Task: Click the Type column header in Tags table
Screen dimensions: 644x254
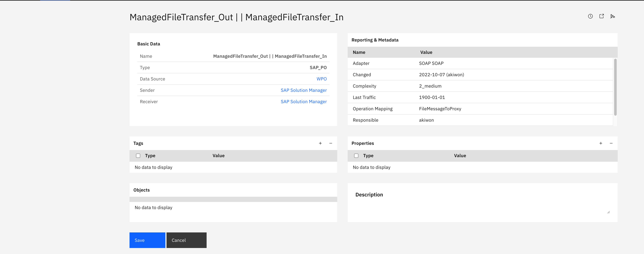Action: [x=150, y=156]
